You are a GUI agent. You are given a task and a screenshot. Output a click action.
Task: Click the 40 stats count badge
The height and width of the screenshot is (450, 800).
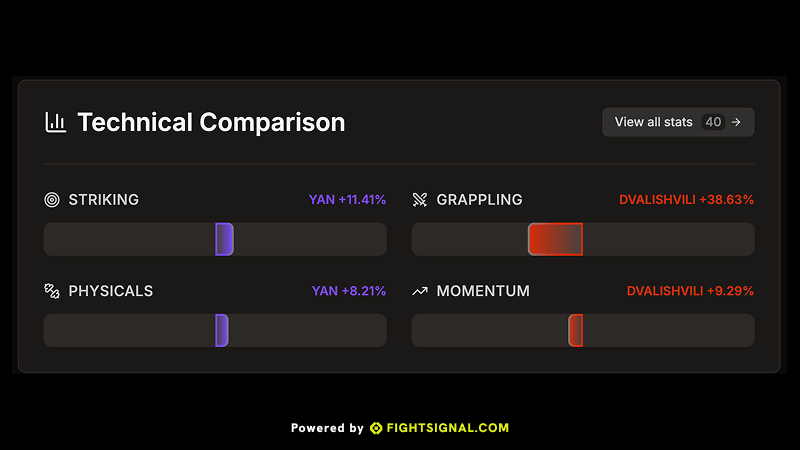pyautogui.click(x=713, y=122)
